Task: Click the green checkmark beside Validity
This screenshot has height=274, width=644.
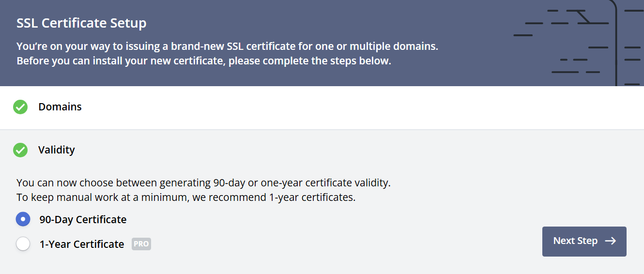Action: [x=20, y=150]
